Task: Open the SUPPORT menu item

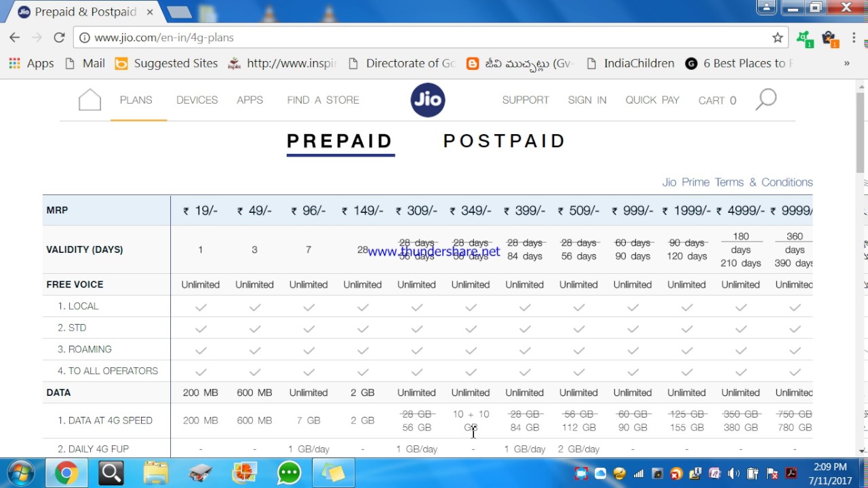Action: (526, 100)
